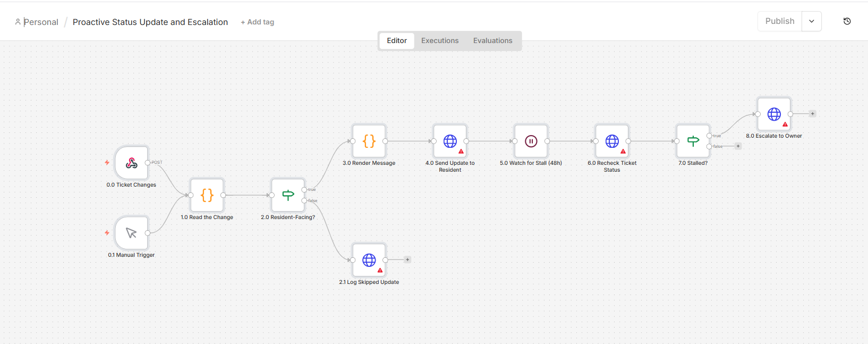Click the workflow name Proactive Status Update and Escalation
This screenshot has width=868, height=344.
pyautogui.click(x=150, y=22)
